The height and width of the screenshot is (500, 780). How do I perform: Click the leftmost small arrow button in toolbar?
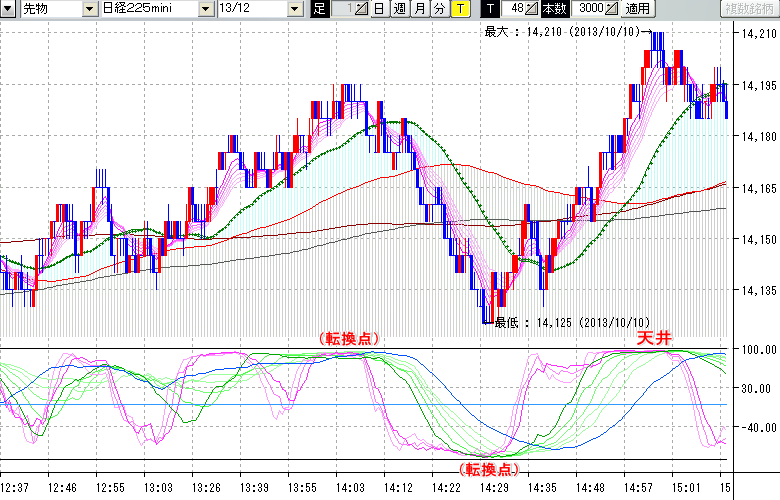(x=9, y=9)
